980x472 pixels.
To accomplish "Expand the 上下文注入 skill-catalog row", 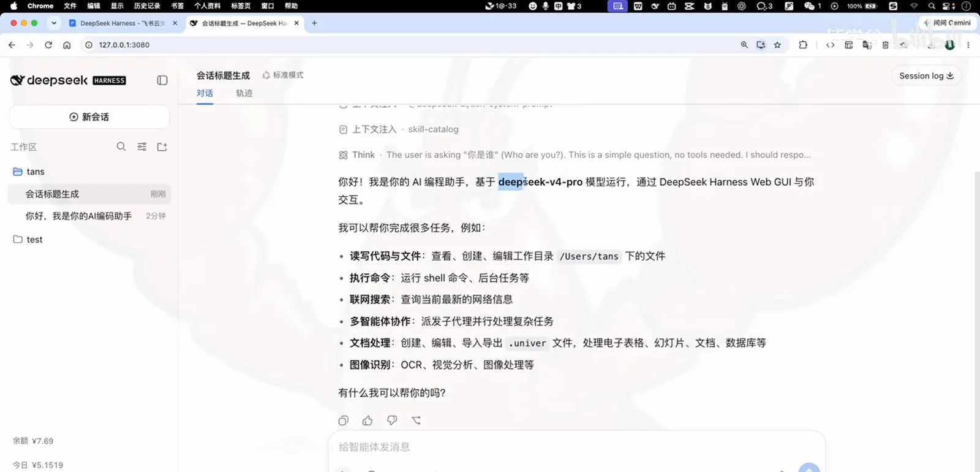I will (x=399, y=129).
